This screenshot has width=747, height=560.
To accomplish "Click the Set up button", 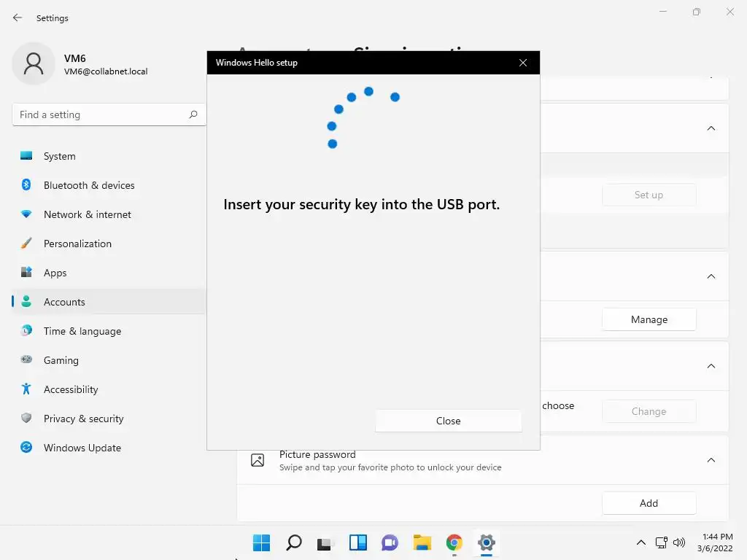I will (x=649, y=195).
